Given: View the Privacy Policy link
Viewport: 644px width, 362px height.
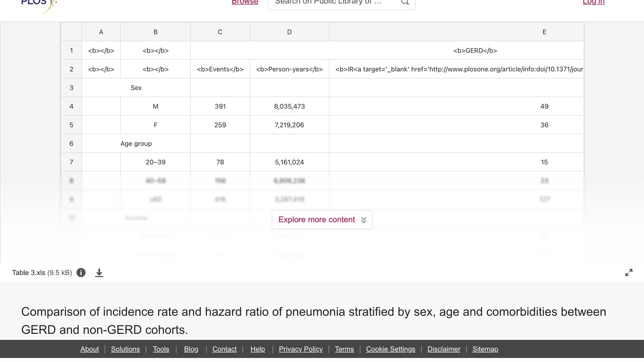Looking at the screenshot, I should (x=301, y=349).
